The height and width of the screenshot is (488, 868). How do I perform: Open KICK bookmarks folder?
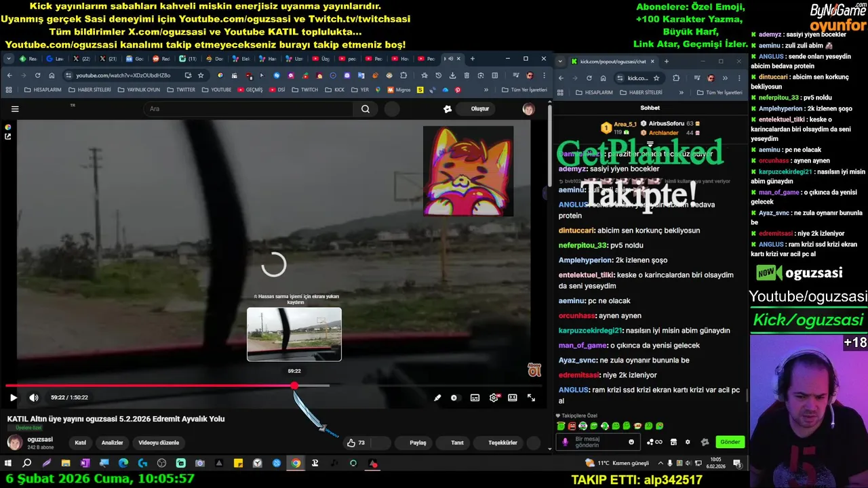pos(334,89)
